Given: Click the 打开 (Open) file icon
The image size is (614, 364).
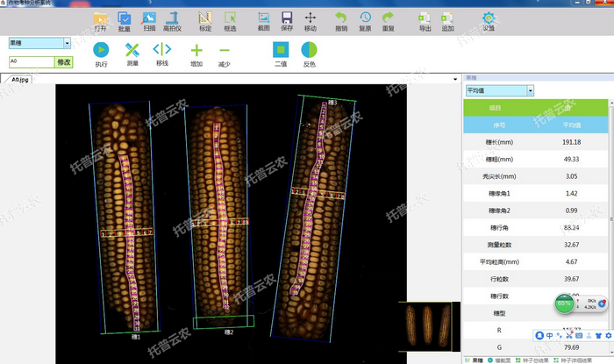Looking at the screenshot, I should tap(101, 18).
